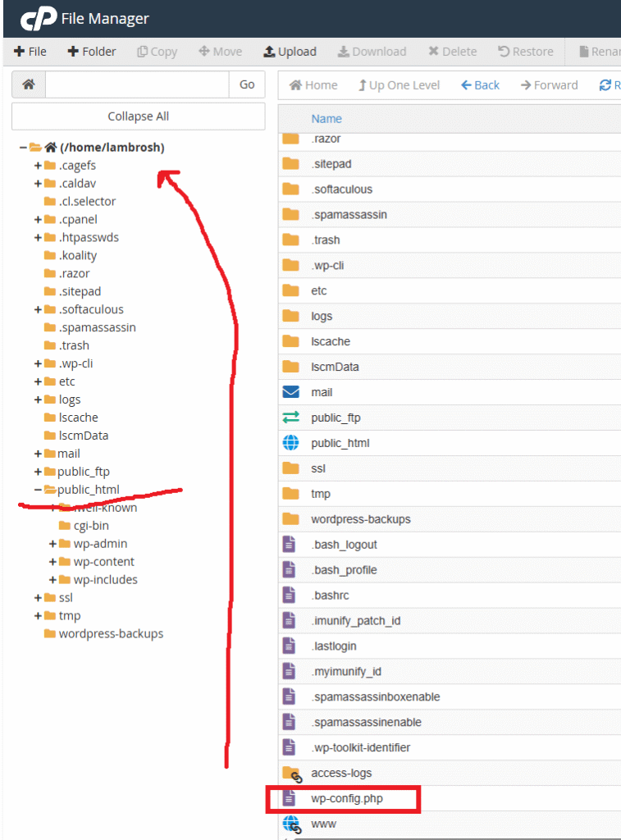Create a new folder with + Folder
This screenshot has width=621, height=840.
91,51
